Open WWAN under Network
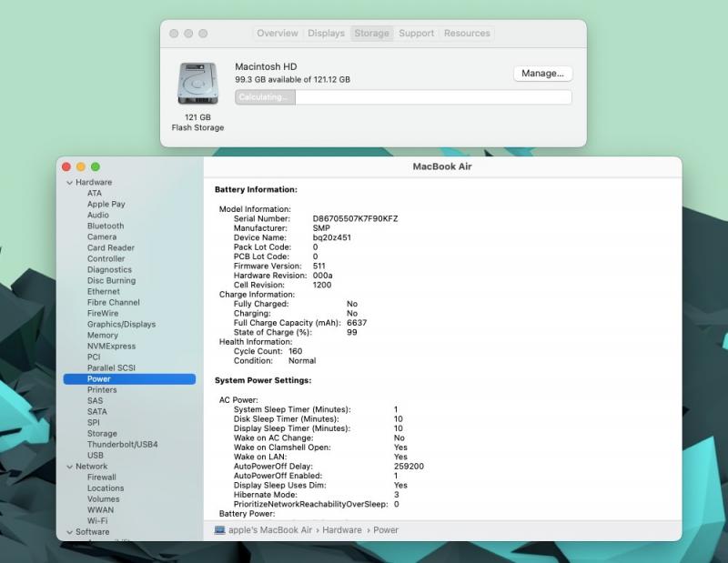This screenshot has width=728, height=563. pyautogui.click(x=100, y=510)
